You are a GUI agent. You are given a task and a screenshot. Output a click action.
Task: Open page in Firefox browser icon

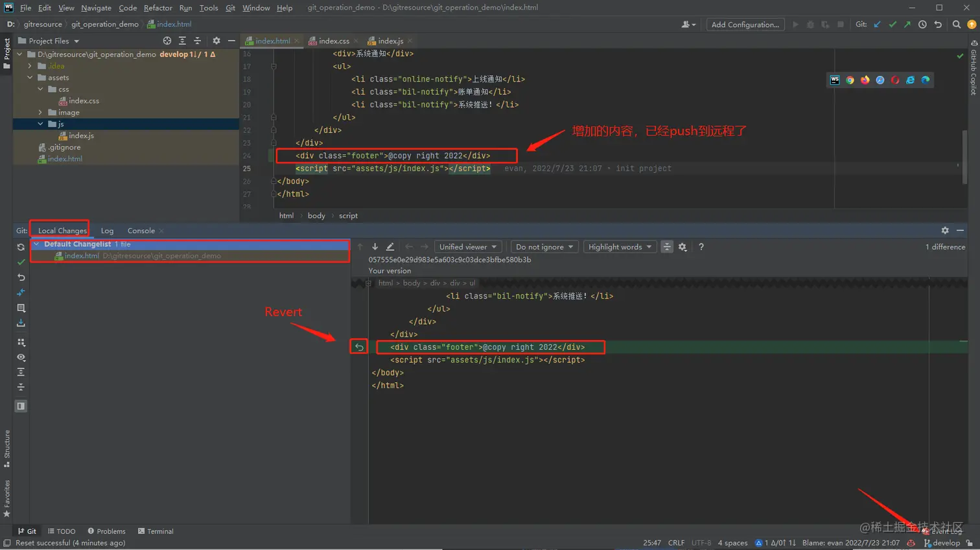click(x=865, y=80)
